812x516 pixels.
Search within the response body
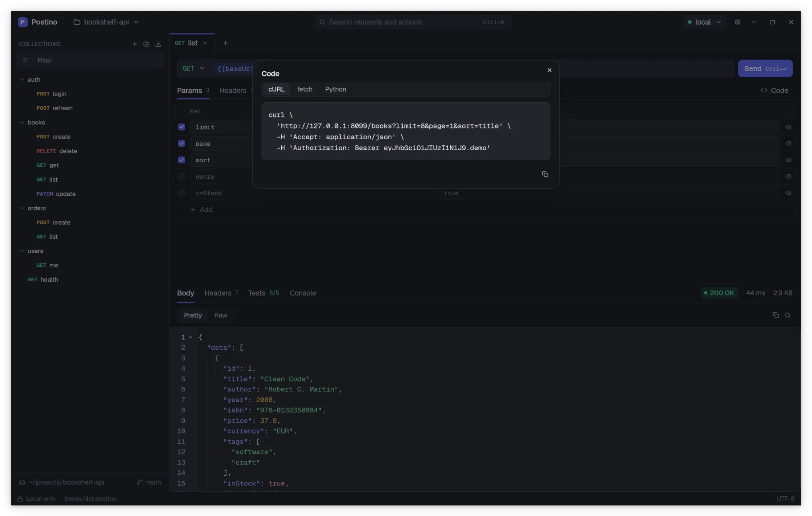click(x=787, y=315)
